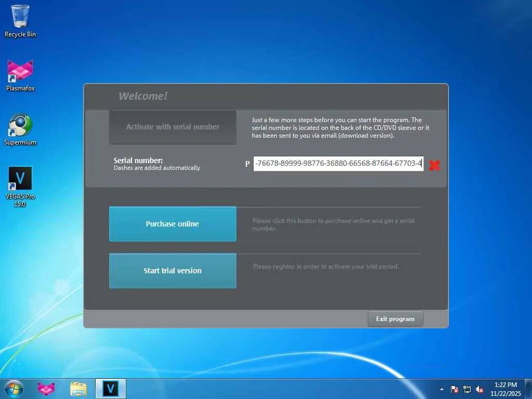Screen dimensions: 532x399
Task: Click the Exit program button
Action: (x=395, y=319)
